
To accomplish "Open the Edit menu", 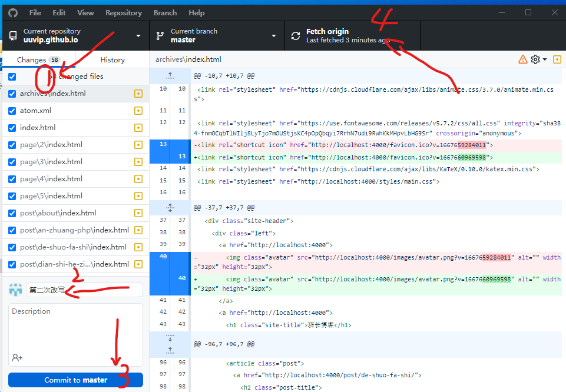I will click(x=59, y=13).
